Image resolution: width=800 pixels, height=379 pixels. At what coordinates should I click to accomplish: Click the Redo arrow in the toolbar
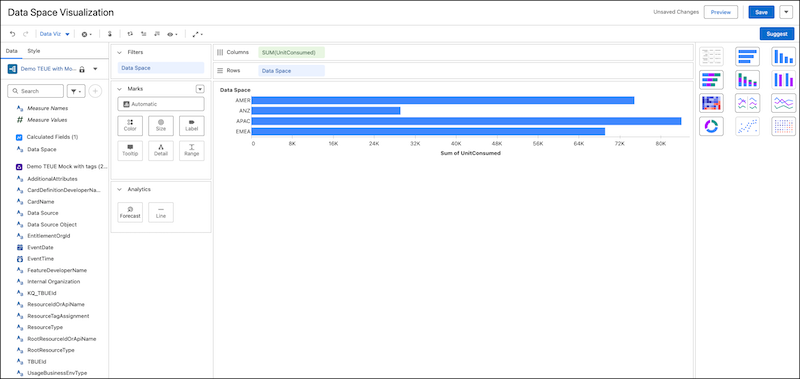pyautogui.click(x=26, y=34)
